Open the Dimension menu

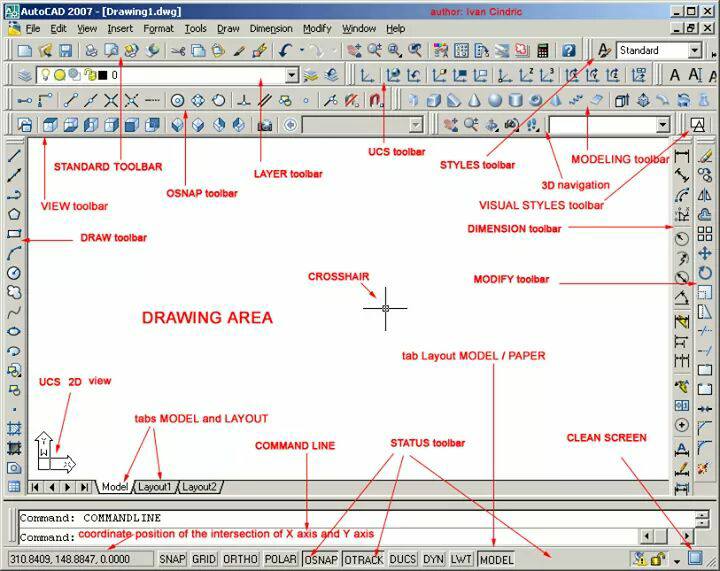pyautogui.click(x=271, y=28)
